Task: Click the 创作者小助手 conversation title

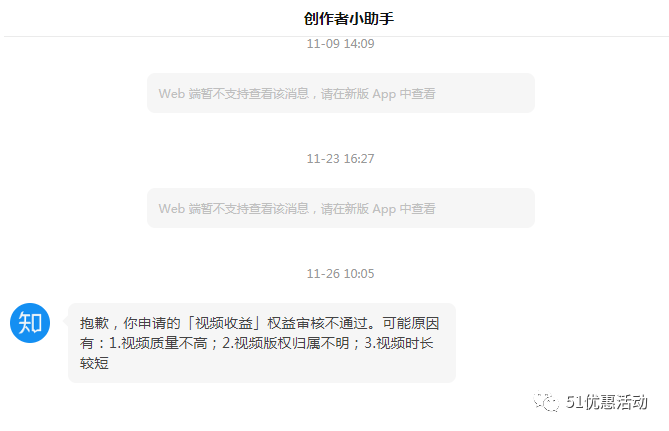Action: (349, 18)
